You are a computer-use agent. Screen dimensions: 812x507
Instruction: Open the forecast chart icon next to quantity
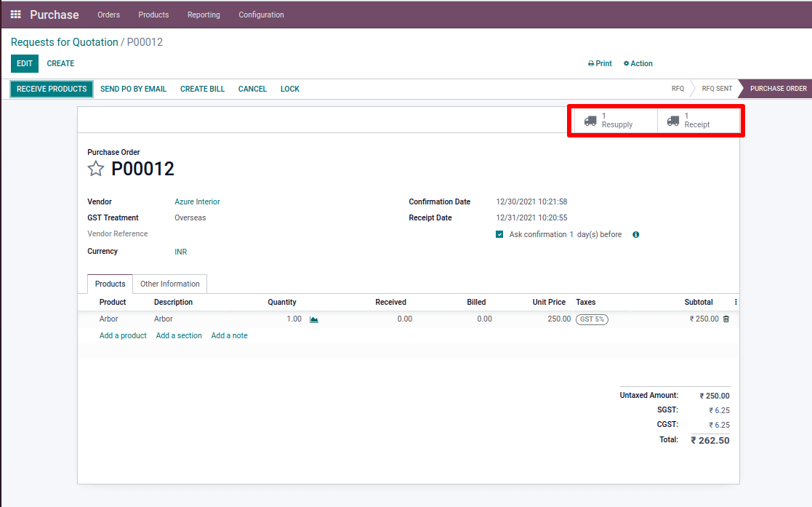314,319
